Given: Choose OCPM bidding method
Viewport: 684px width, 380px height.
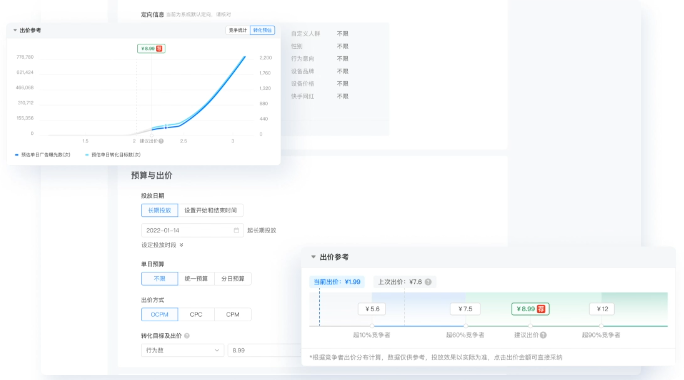Looking at the screenshot, I should (159, 314).
